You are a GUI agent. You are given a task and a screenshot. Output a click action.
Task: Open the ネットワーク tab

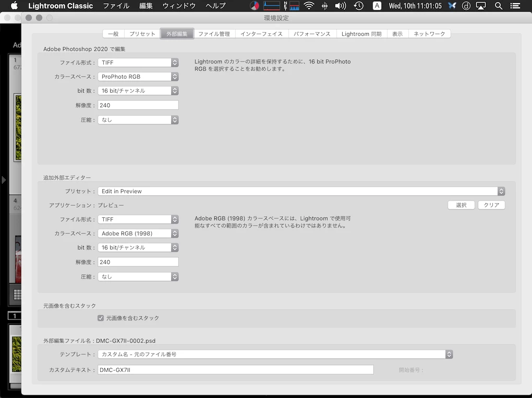pyautogui.click(x=429, y=34)
